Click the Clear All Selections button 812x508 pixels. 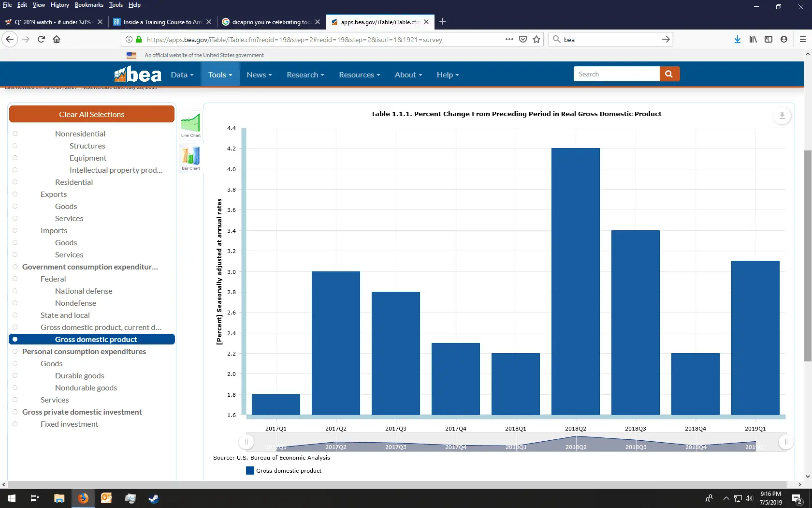[x=91, y=114]
